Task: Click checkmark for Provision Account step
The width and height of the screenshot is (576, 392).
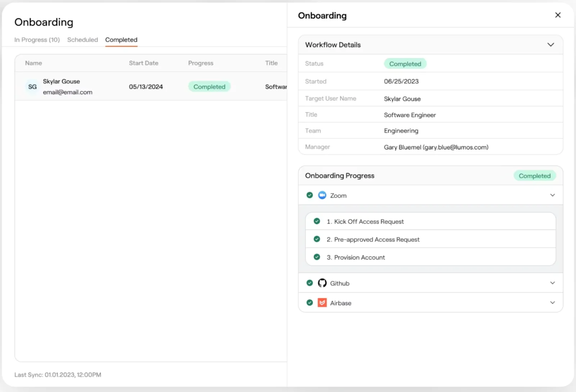Action: [317, 257]
